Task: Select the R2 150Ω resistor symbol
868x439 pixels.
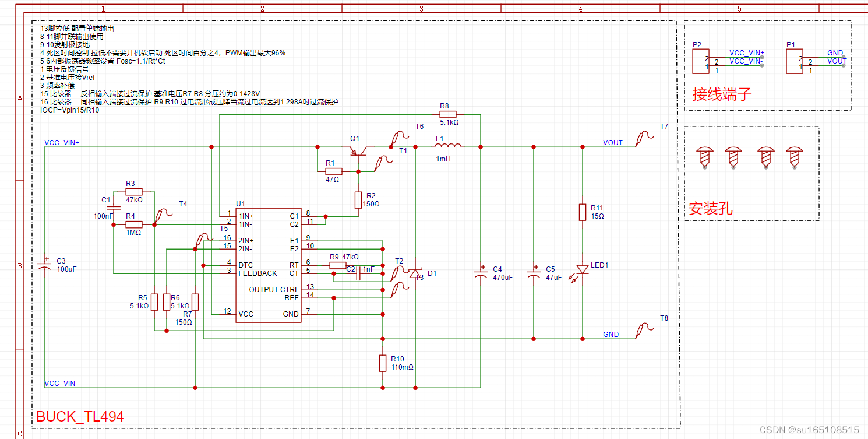Action: pos(358,200)
